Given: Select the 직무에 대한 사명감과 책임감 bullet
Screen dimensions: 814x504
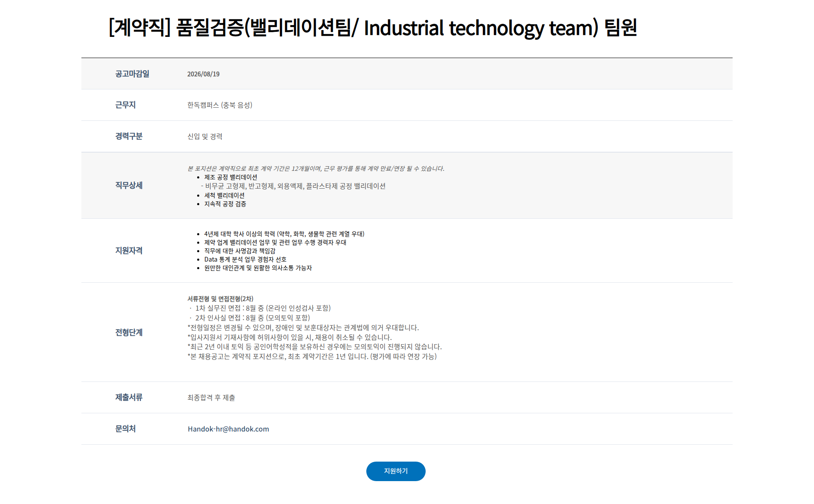Looking at the screenshot, I should coord(240,251).
